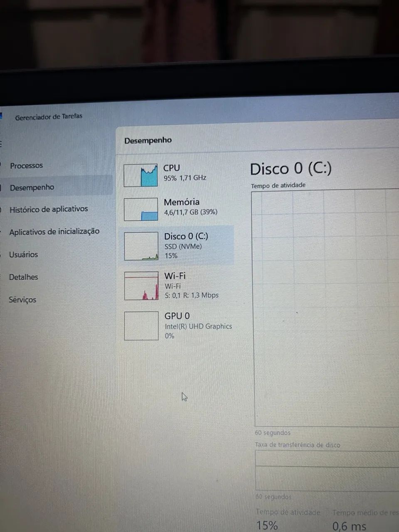Click the 'SSD (NVMe)' disk type text
399x532 pixels.
(183, 246)
